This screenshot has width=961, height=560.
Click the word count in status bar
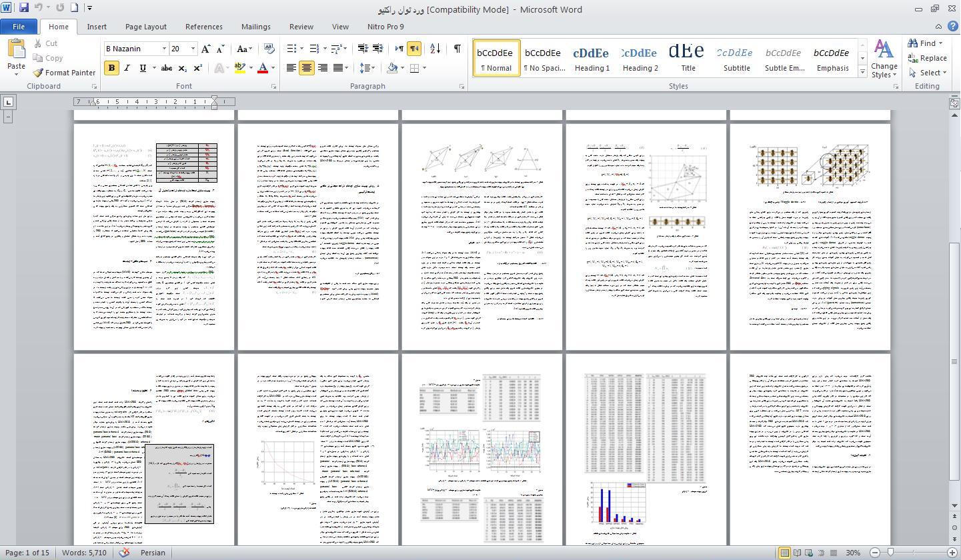click(x=84, y=553)
